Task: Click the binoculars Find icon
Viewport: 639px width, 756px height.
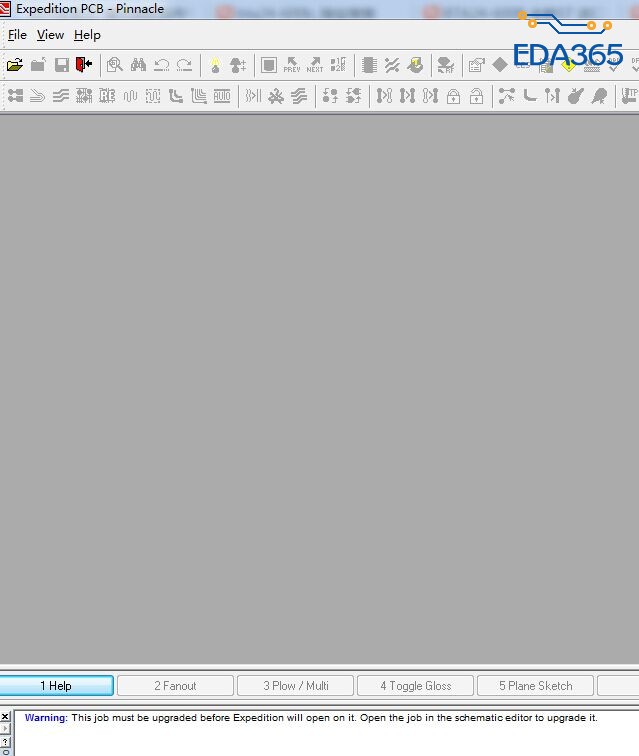Action: click(x=138, y=65)
